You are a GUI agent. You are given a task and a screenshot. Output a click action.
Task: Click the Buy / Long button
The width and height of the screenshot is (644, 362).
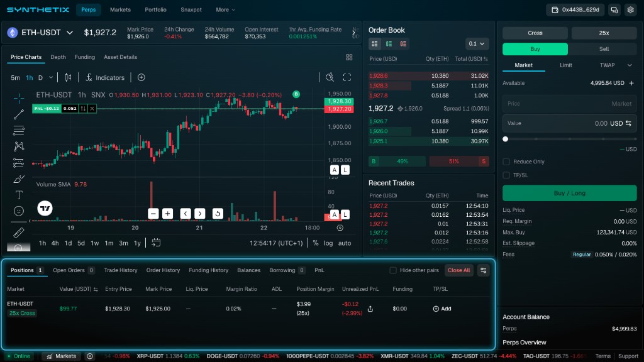569,193
